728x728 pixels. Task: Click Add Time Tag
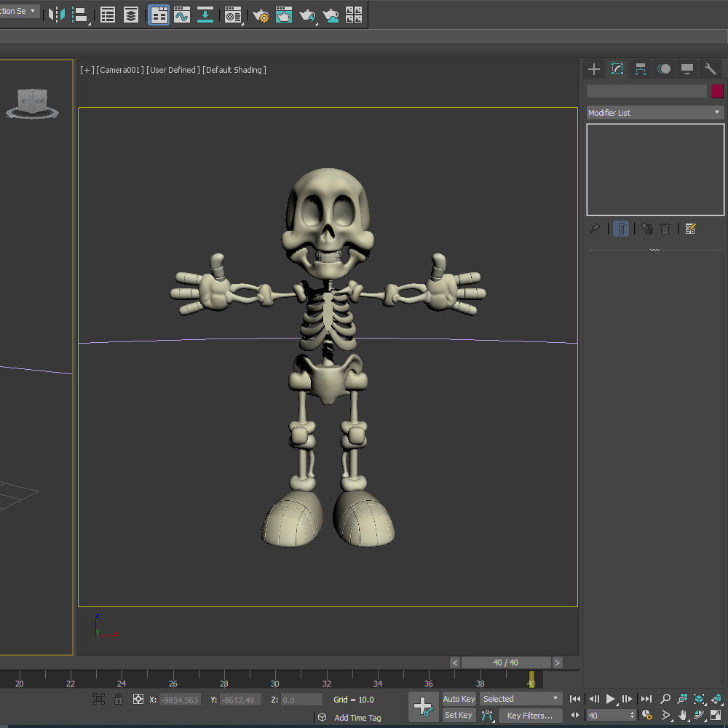(x=357, y=718)
